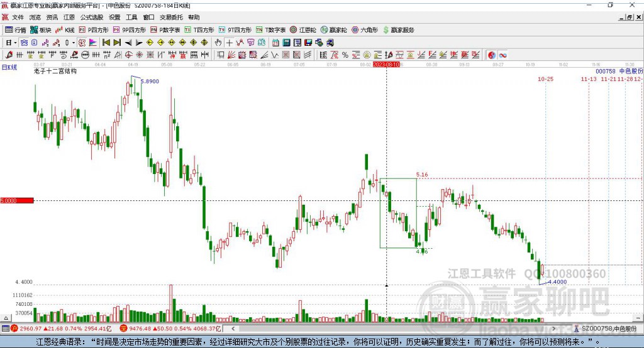Open the 江恩轮 Gann wheel
The image size is (644, 348).
(303, 30)
